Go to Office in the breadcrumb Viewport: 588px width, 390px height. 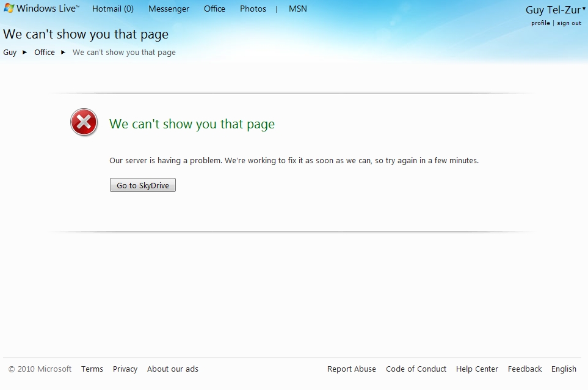click(x=44, y=52)
